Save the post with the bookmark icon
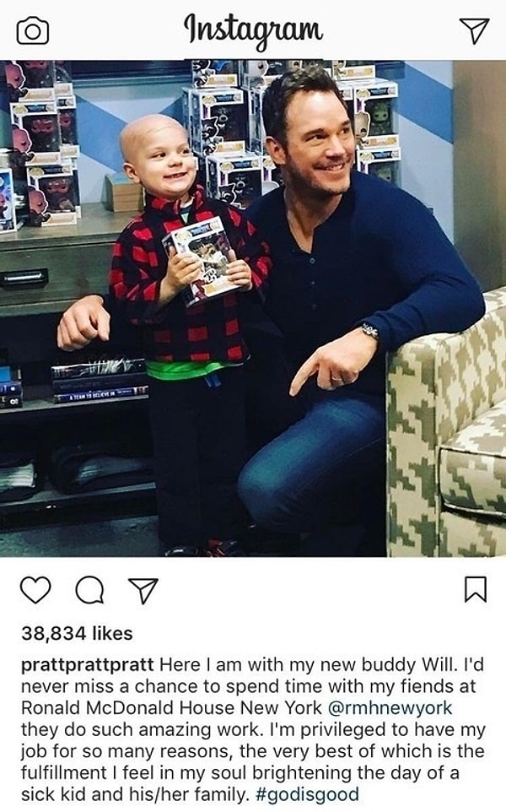 475,589
